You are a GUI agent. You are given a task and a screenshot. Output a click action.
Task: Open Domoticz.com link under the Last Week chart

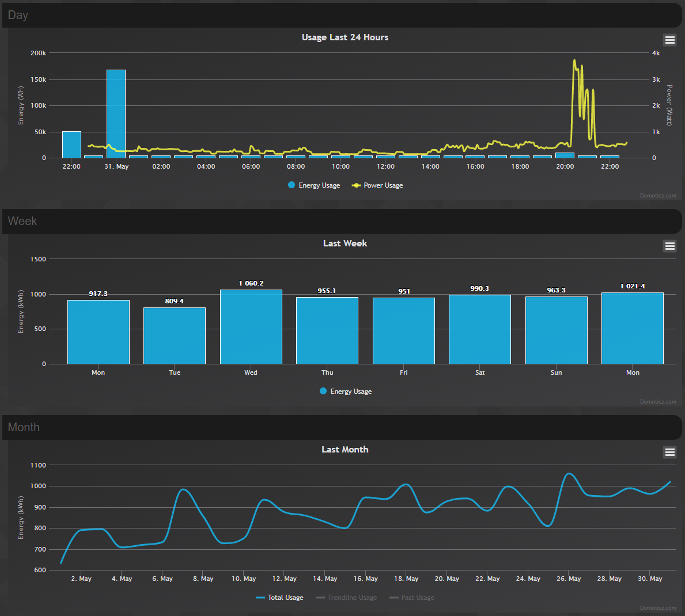click(658, 402)
